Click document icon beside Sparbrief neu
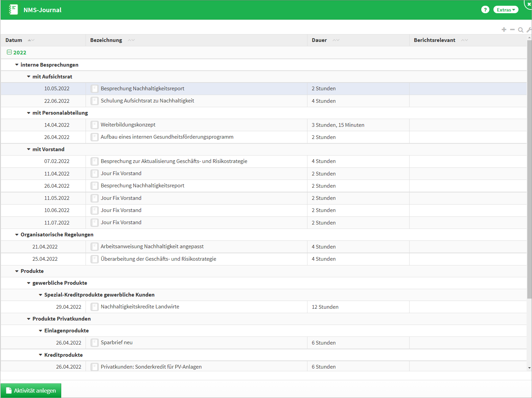Image resolution: width=532 pixels, height=398 pixels. (94, 343)
